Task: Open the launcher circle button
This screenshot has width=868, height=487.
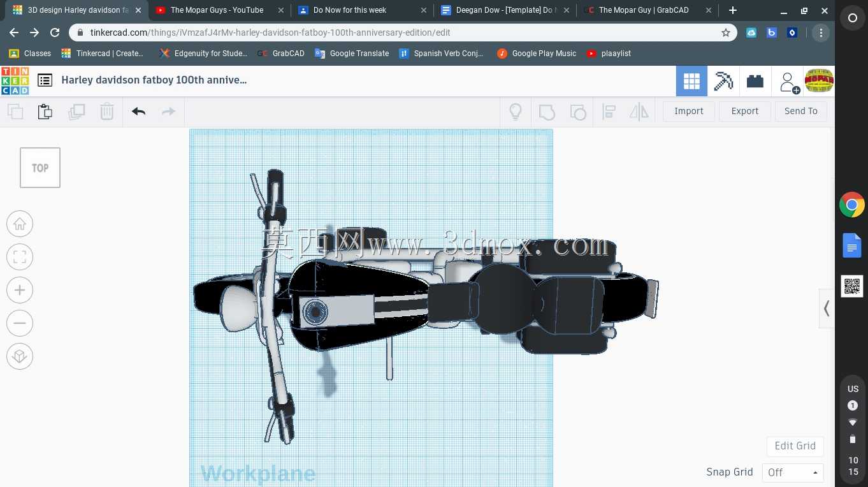Action: click(x=852, y=18)
